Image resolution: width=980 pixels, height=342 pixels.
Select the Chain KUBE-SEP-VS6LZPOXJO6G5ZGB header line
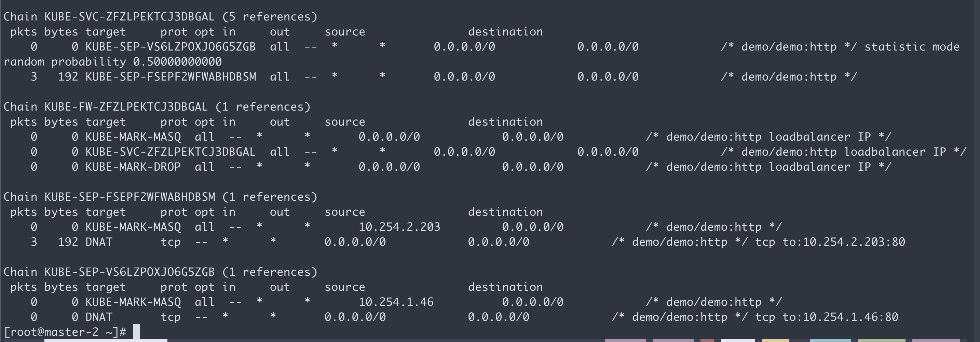coord(160,272)
